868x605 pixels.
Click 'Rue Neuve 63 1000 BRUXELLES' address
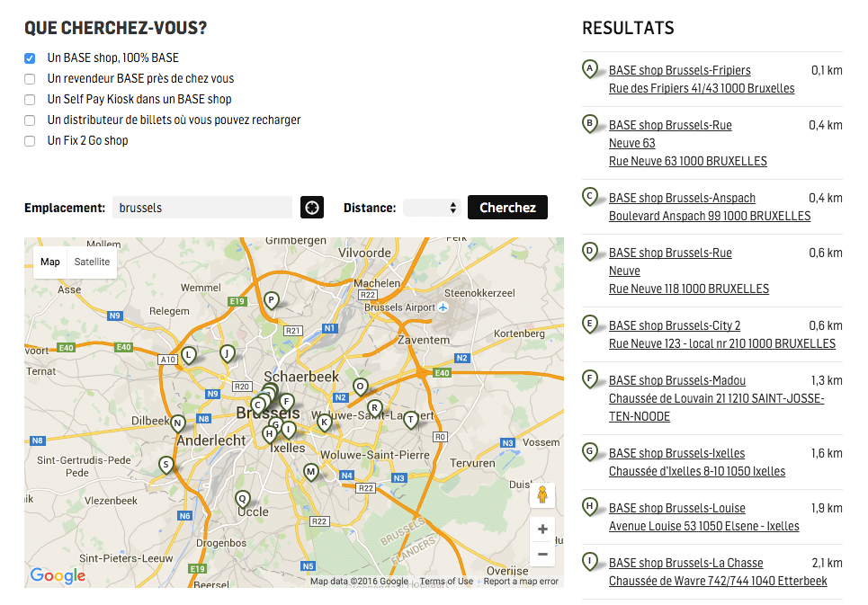tap(688, 162)
